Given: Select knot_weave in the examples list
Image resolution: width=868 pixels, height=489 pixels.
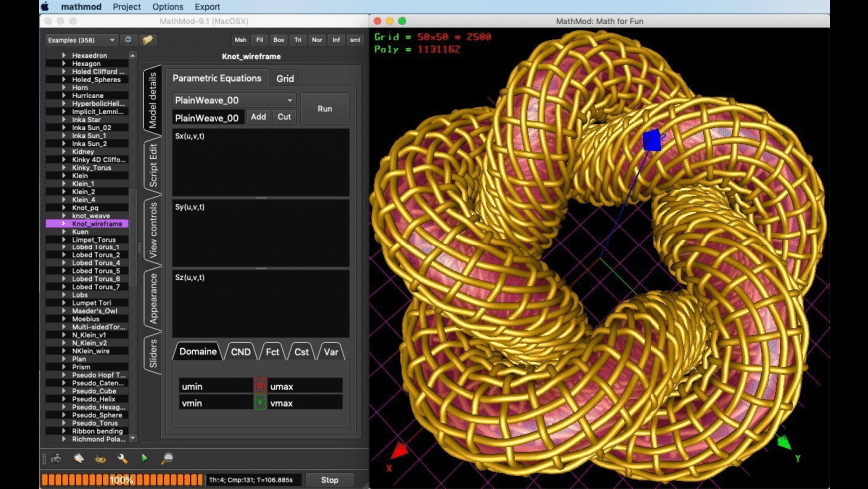Looking at the screenshot, I should 91,215.
